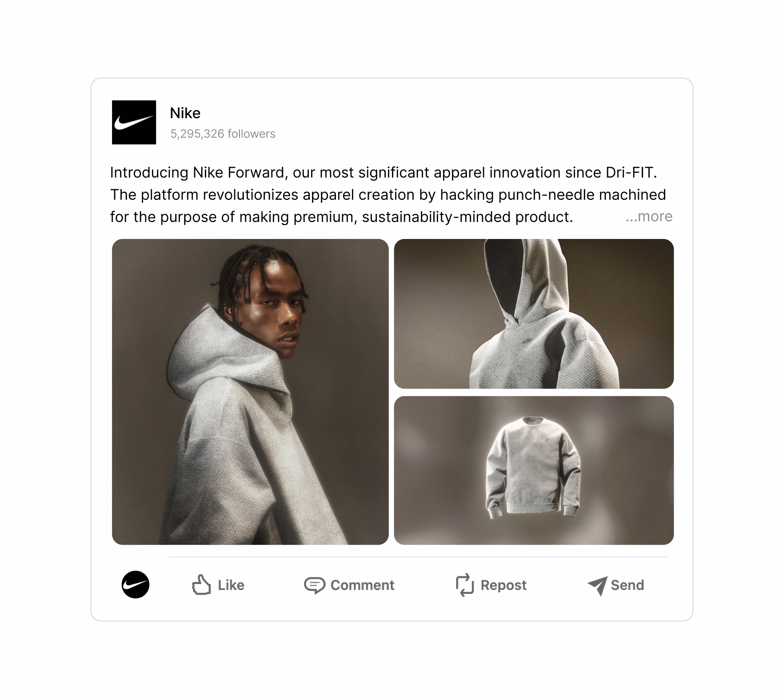The image size is (783, 700).
Task: Select the Send label text
Action: (x=627, y=585)
